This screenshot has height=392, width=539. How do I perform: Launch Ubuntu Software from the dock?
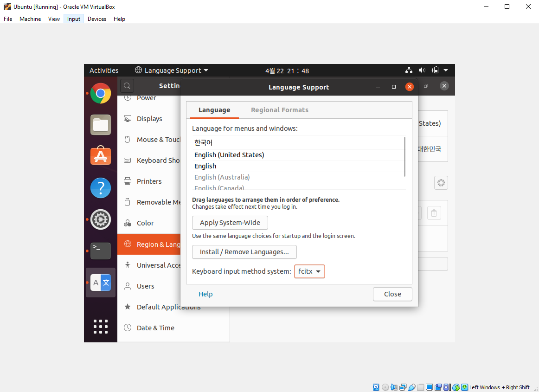click(x=100, y=156)
